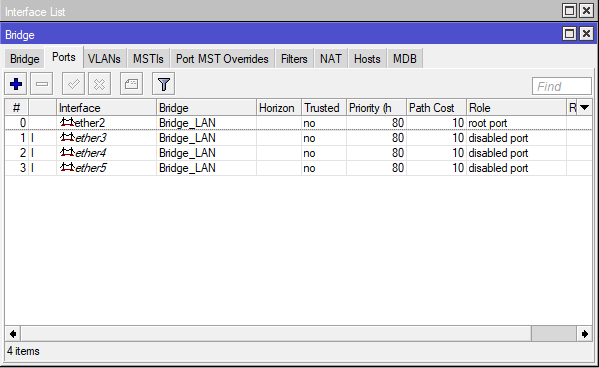Screen dimensions: 599x368
Task: Disable selected port with cross icon
Action: [99, 84]
